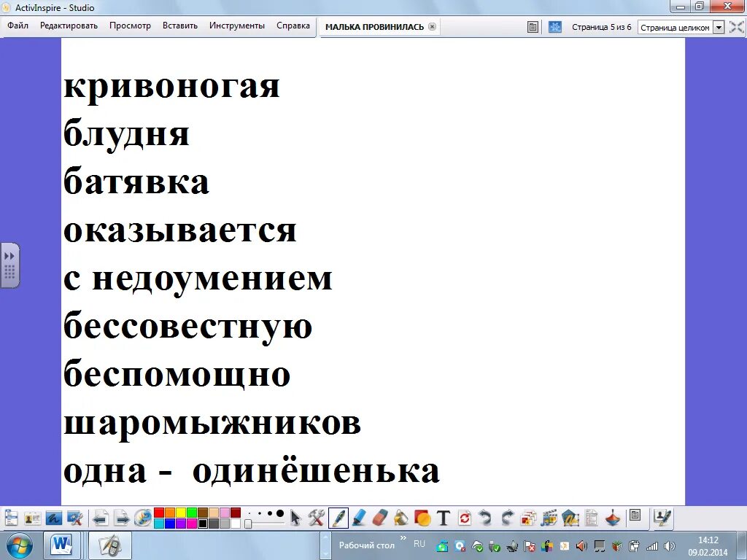Click the RU language indicator
Viewport: 747px width, 560px height.
[419, 544]
